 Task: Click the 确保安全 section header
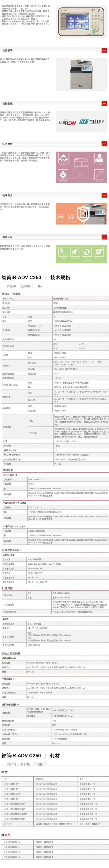pyautogui.click(x=53, y=195)
